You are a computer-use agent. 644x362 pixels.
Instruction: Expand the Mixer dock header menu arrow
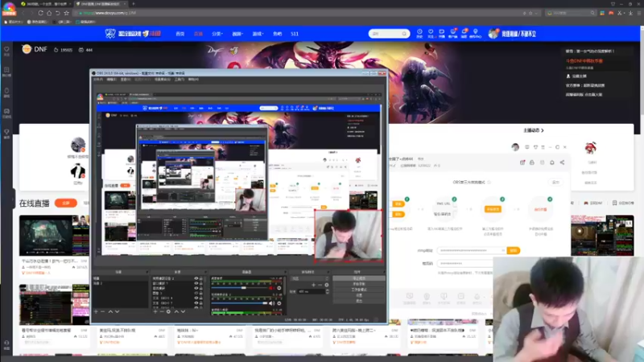(x=285, y=272)
